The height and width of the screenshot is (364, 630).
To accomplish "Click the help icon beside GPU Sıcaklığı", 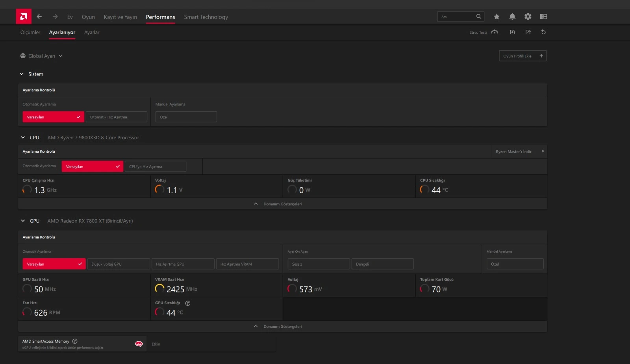I will click(188, 303).
